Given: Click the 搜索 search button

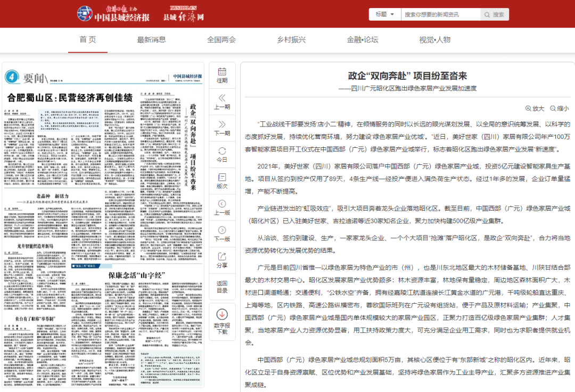Looking at the screenshot, I should (x=494, y=15).
